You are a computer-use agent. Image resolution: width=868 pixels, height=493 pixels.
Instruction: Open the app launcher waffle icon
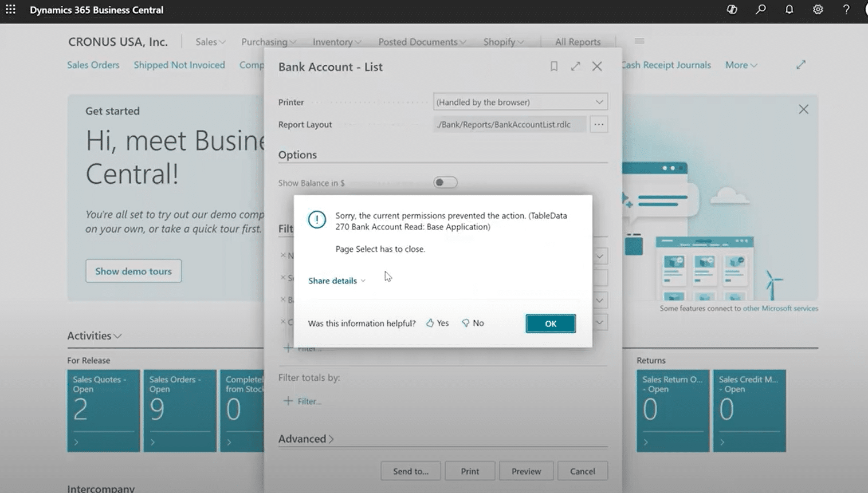point(10,10)
